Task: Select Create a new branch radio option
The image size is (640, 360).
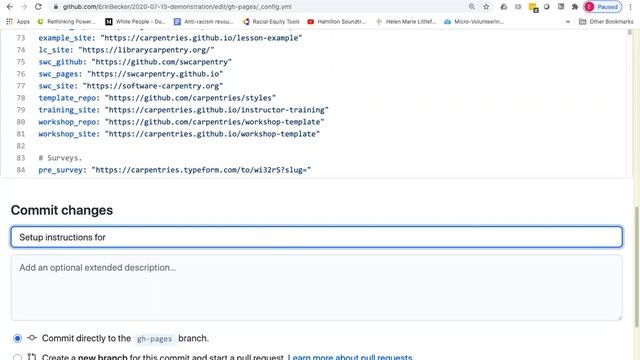Action: click(x=17, y=358)
